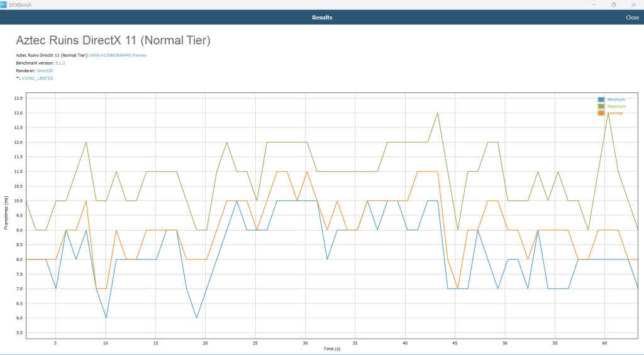Click the Frametimes (ms) axis label
Image resolution: width=644 pixels, height=355 pixels.
[x=6, y=212]
